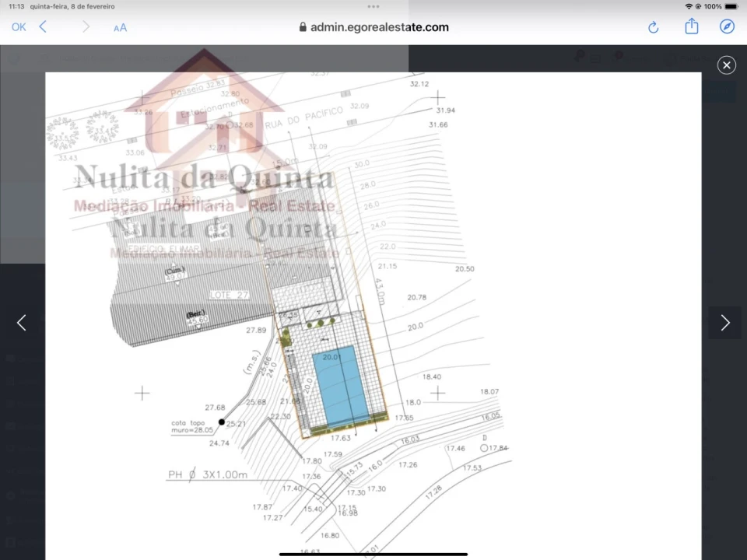Open page in Safari via compass icon
The image size is (747, 560).
727,27
